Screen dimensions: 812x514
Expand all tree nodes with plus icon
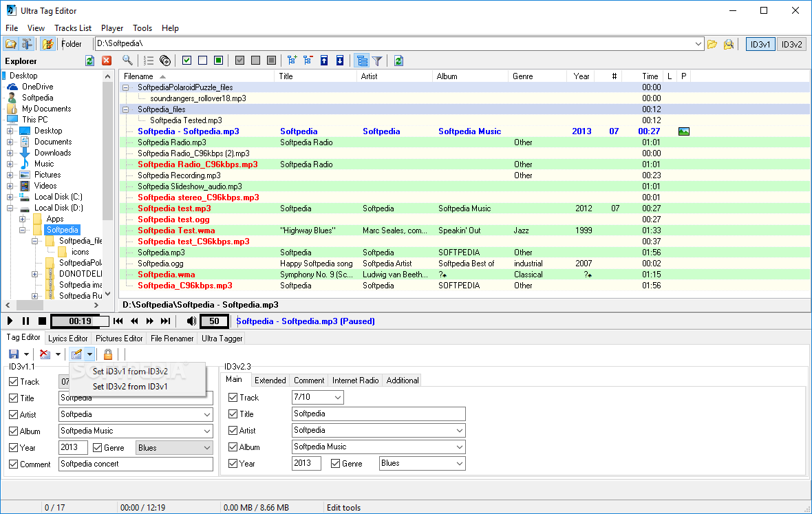292,61
